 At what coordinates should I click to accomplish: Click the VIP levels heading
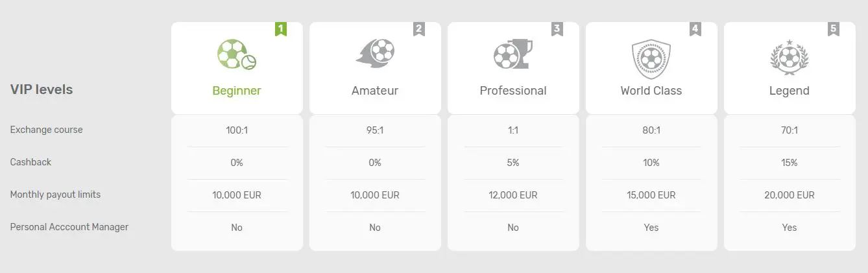click(42, 89)
